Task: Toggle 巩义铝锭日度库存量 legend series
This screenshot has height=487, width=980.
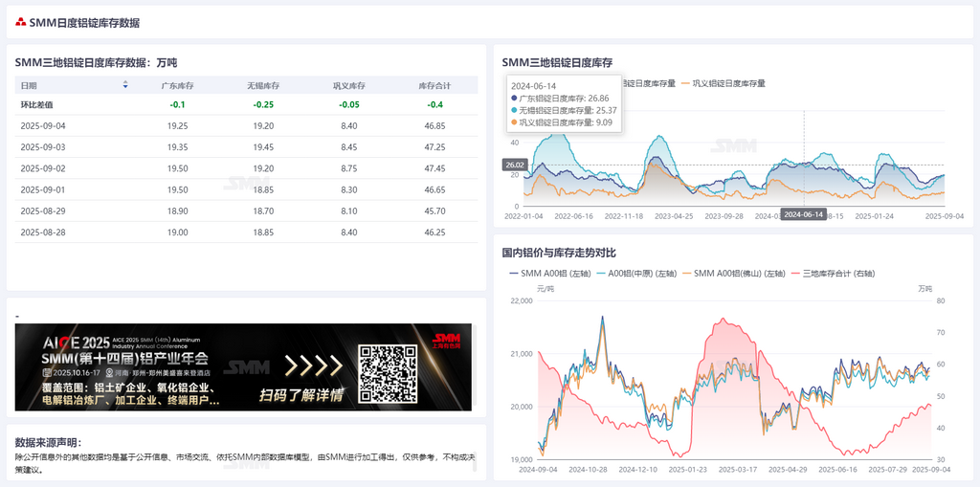Action: tap(724, 83)
